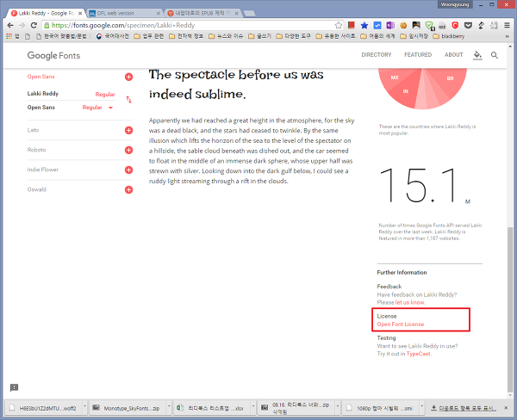This screenshot has height=420, width=517.
Task: Open dropdown arrow for Monotype_SkyFonts zip download
Action: tap(169, 407)
